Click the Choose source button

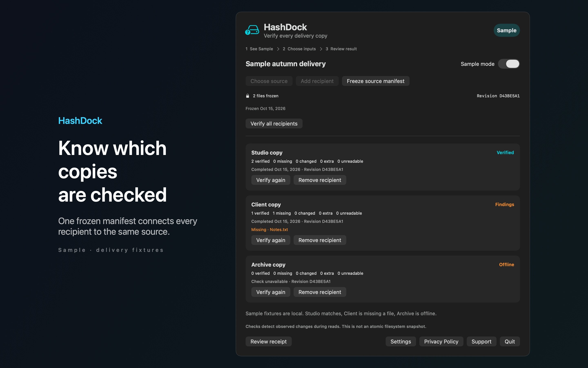click(x=269, y=81)
